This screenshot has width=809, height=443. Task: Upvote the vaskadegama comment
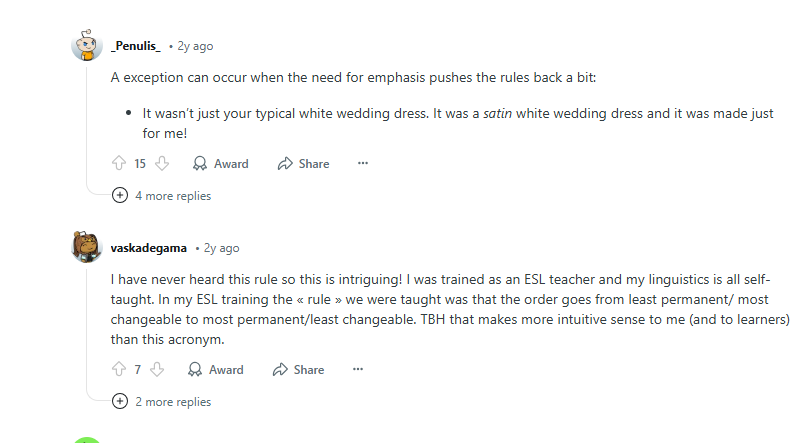tap(119, 369)
